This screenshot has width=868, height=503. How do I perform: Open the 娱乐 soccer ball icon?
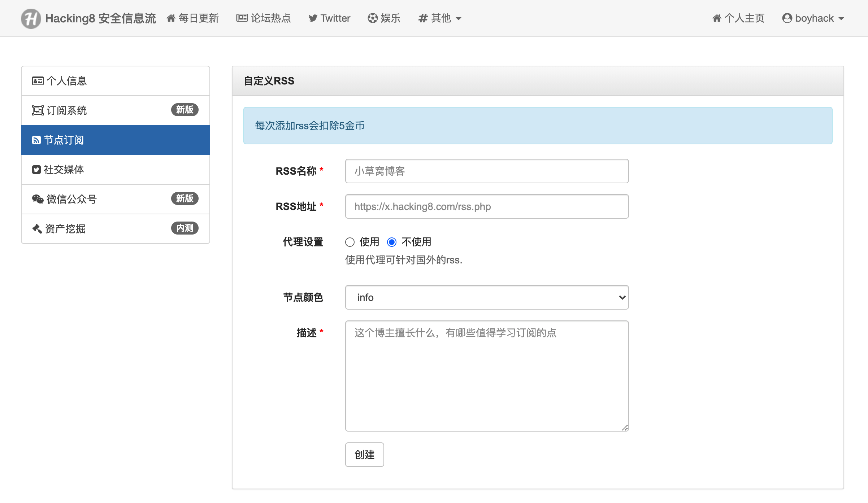click(372, 18)
